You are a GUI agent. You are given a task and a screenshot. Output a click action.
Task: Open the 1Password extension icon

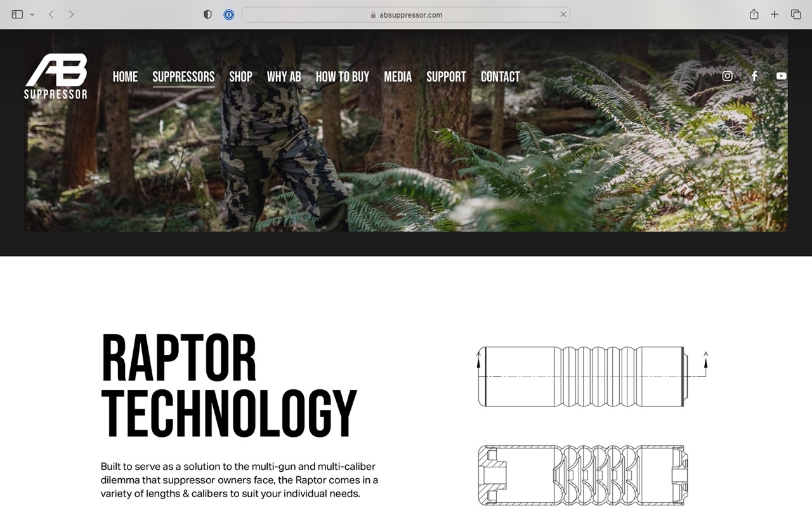tap(229, 14)
